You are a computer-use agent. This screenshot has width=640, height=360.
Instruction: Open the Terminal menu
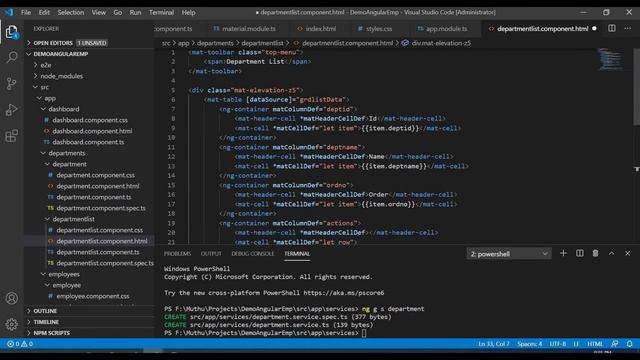point(161,12)
